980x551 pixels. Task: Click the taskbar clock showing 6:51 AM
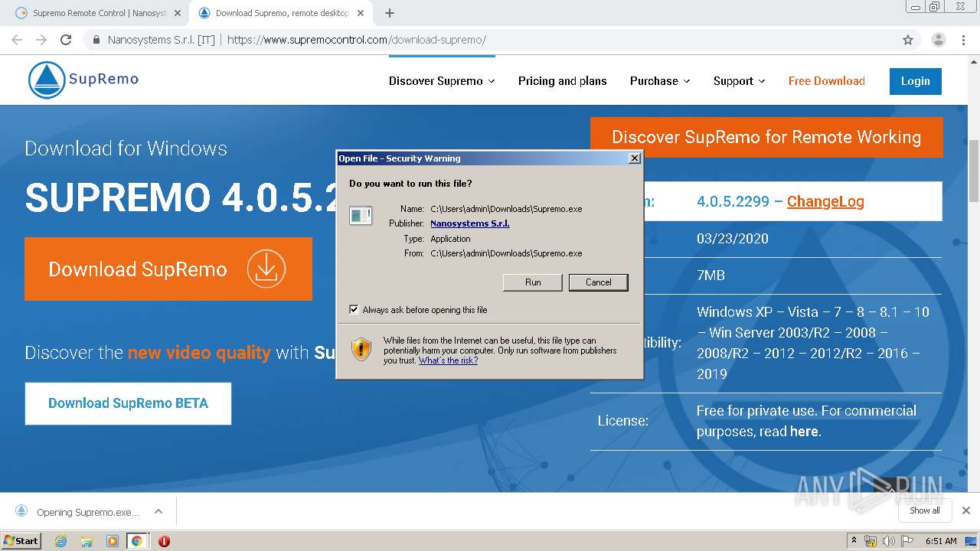pyautogui.click(x=941, y=541)
